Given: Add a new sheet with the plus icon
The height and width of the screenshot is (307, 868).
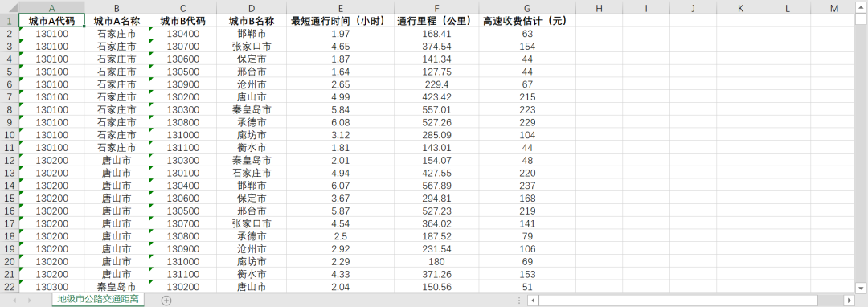Looking at the screenshot, I should [x=166, y=301].
